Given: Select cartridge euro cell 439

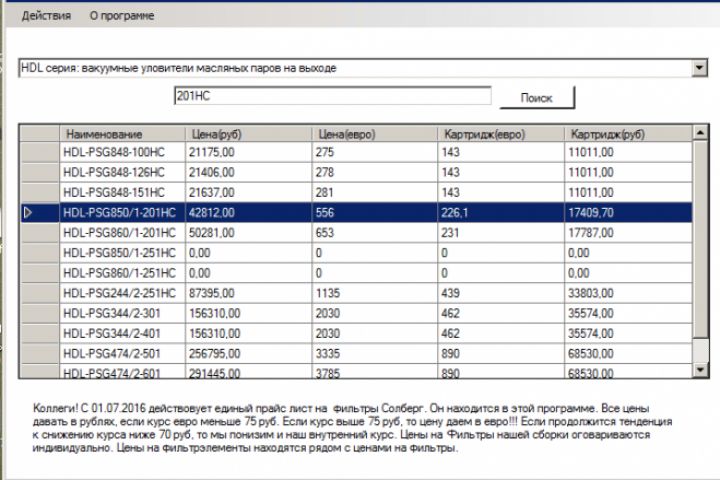Looking at the screenshot, I should pyautogui.click(x=501, y=293).
